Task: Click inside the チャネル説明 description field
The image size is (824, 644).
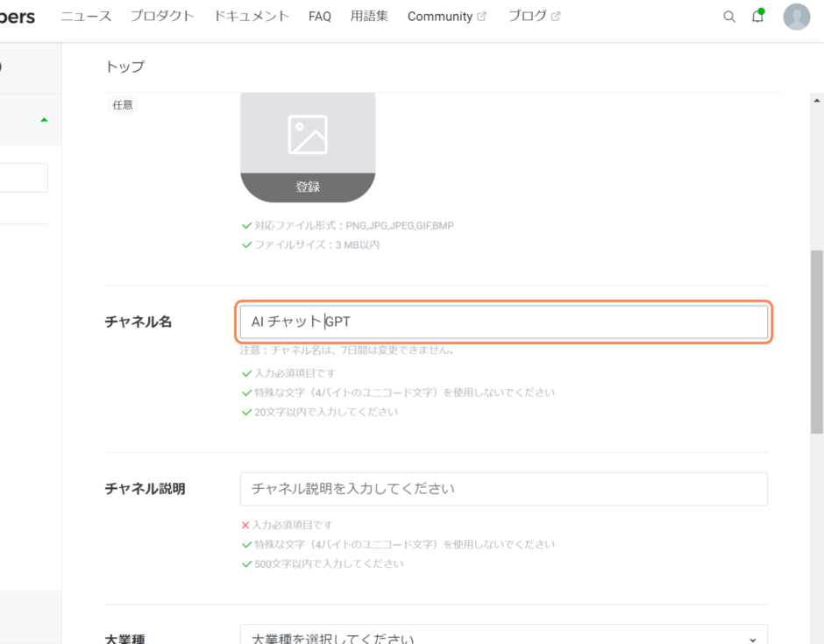Action: click(x=504, y=489)
